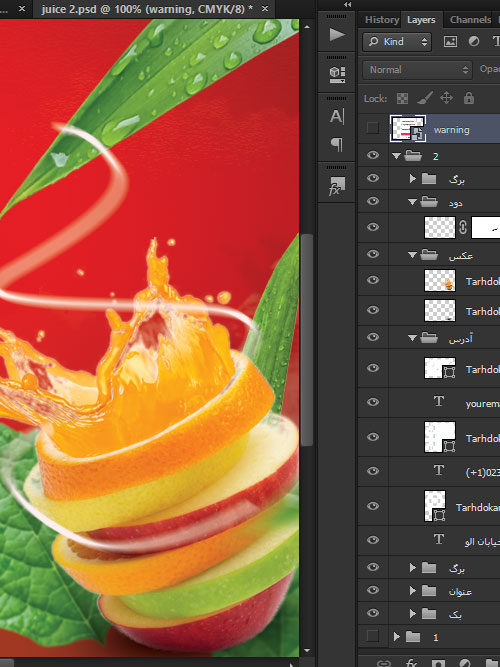Click the lock position move icon

446,98
